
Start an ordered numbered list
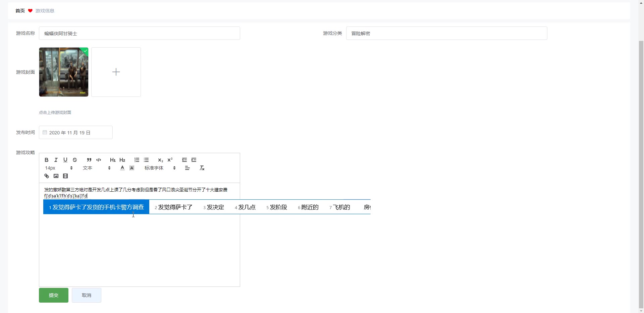tap(137, 160)
